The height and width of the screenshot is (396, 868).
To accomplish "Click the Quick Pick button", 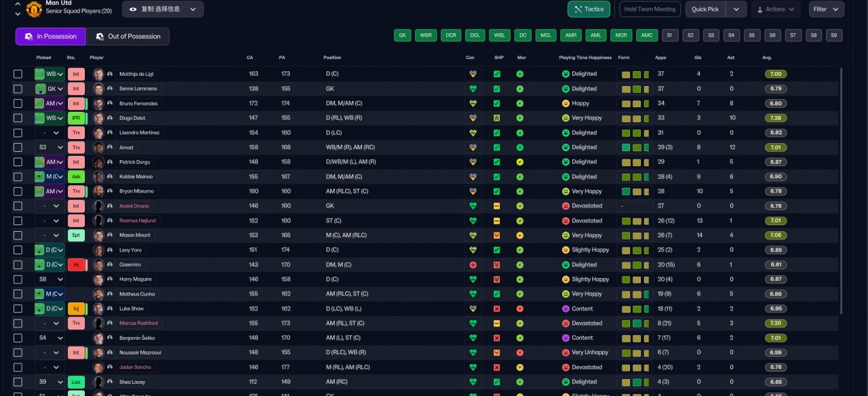I will [705, 9].
